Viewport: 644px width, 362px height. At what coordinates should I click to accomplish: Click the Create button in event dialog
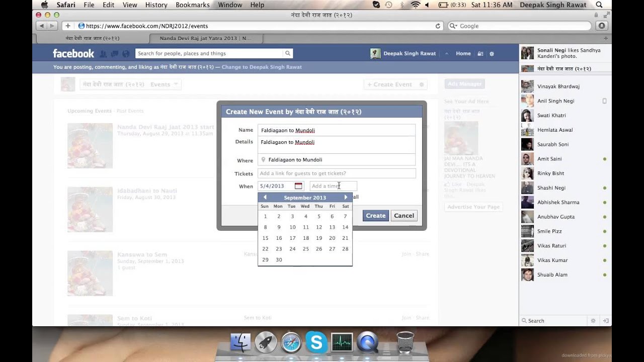click(376, 216)
